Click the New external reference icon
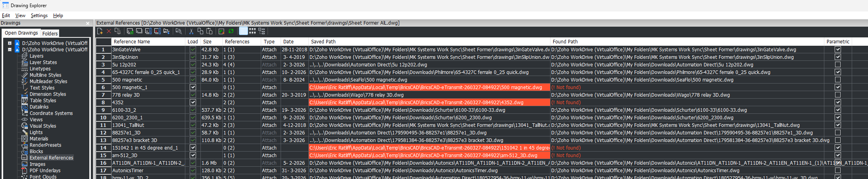Screen dimensions: 868x179 tap(100, 31)
